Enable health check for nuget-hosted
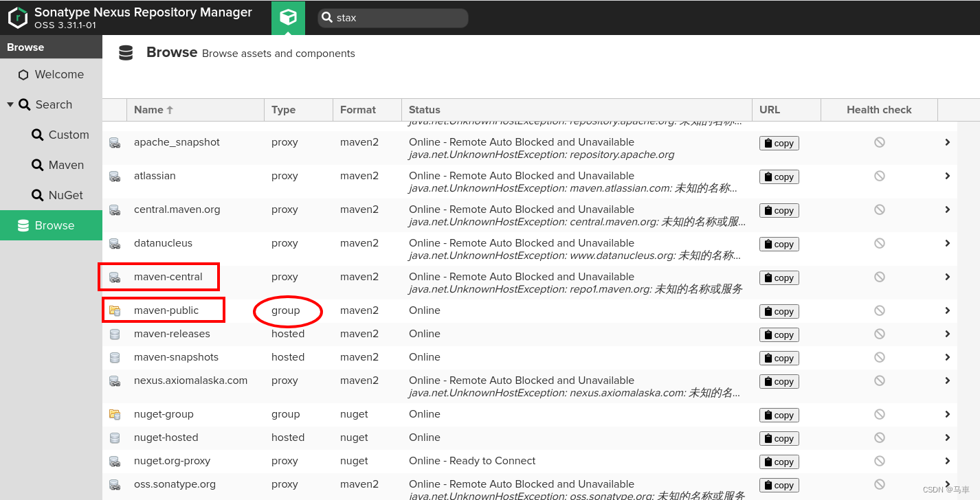The width and height of the screenshot is (980, 500). 879,437
